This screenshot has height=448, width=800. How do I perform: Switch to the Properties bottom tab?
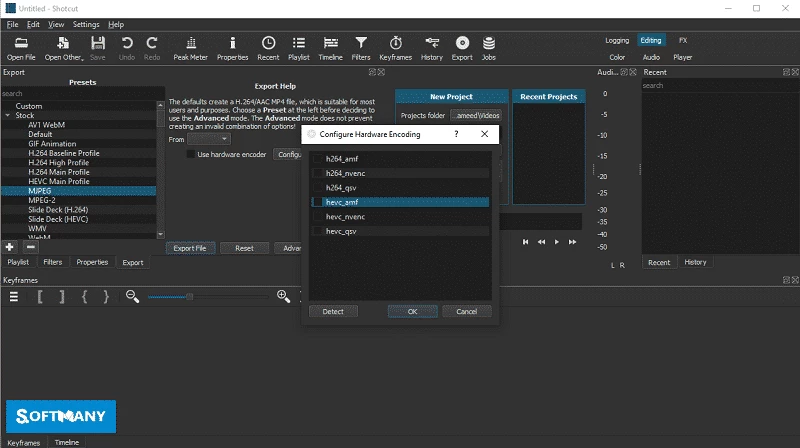click(92, 262)
